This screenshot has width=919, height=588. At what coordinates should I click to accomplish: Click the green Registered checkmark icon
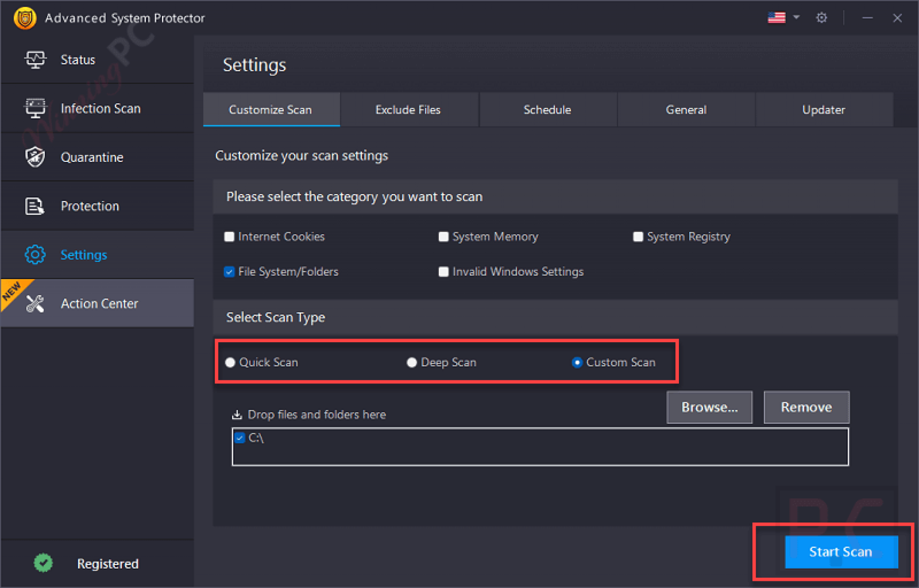pyautogui.click(x=43, y=563)
